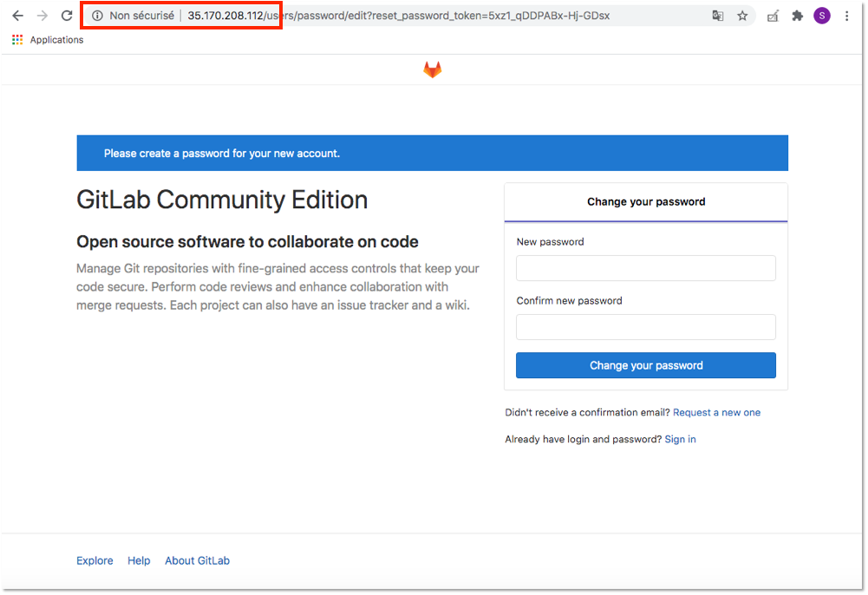868x595 pixels.
Task: Click the 'New password' label
Action: pyautogui.click(x=551, y=242)
